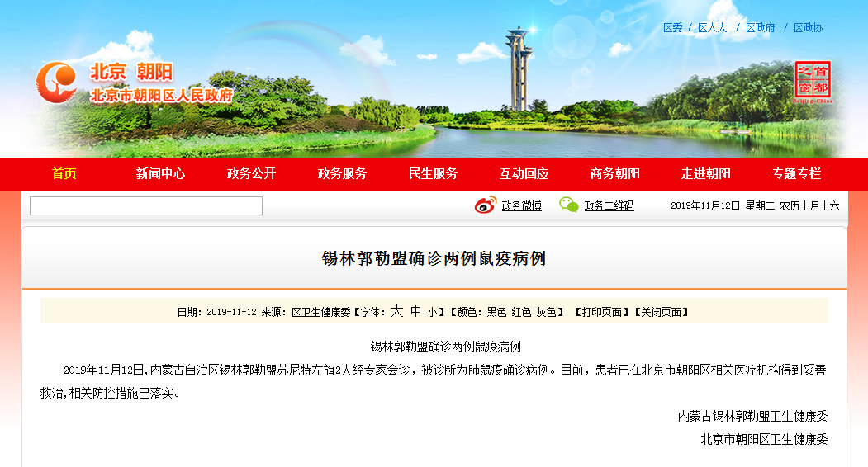The height and width of the screenshot is (467, 868).
Task: Click the tower in the banner image
Action: (x=518, y=69)
